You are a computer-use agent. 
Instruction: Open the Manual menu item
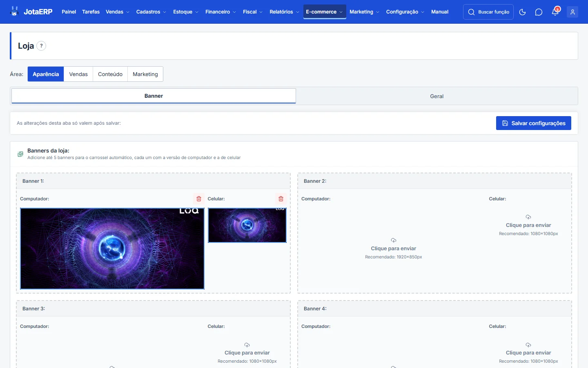point(440,12)
